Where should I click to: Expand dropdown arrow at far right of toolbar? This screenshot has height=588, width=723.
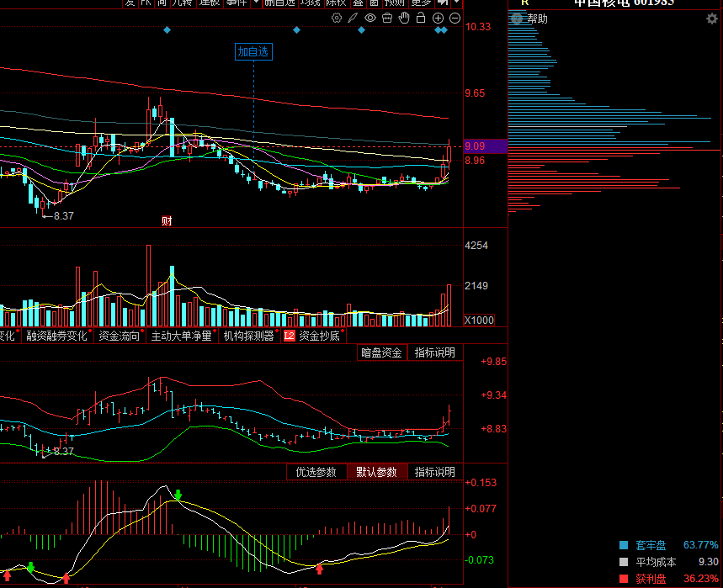456,3
